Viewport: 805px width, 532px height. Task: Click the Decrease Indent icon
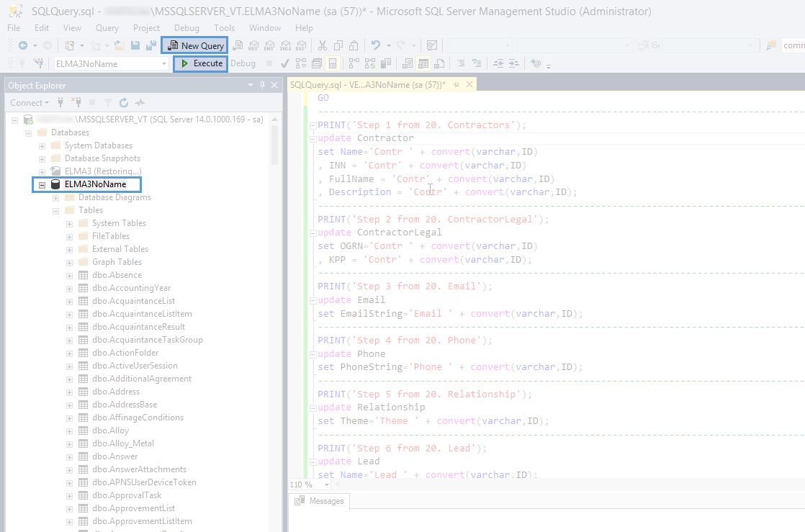498,63
